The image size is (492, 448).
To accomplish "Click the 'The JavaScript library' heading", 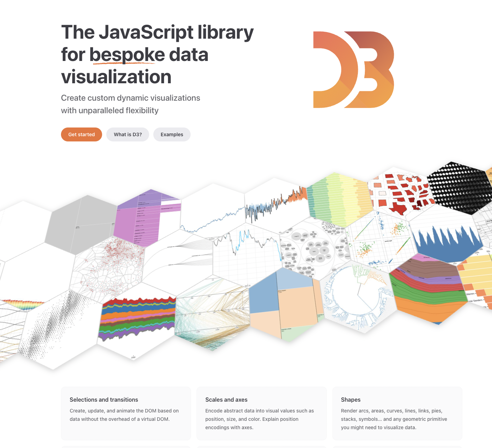I will [157, 32].
